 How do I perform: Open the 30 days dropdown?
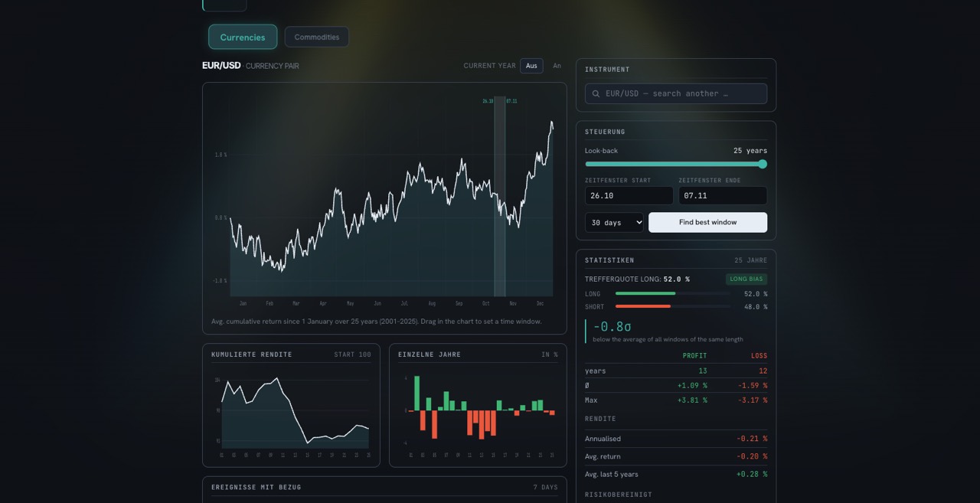pos(615,223)
